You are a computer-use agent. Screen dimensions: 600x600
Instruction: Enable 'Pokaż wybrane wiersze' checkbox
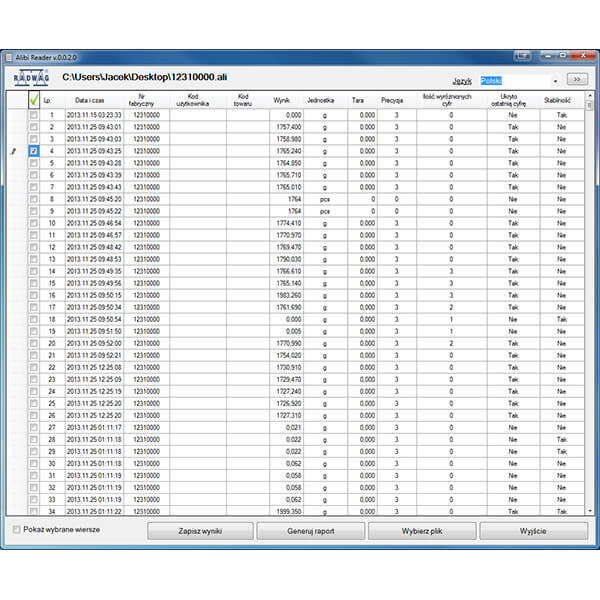(x=15, y=530)
